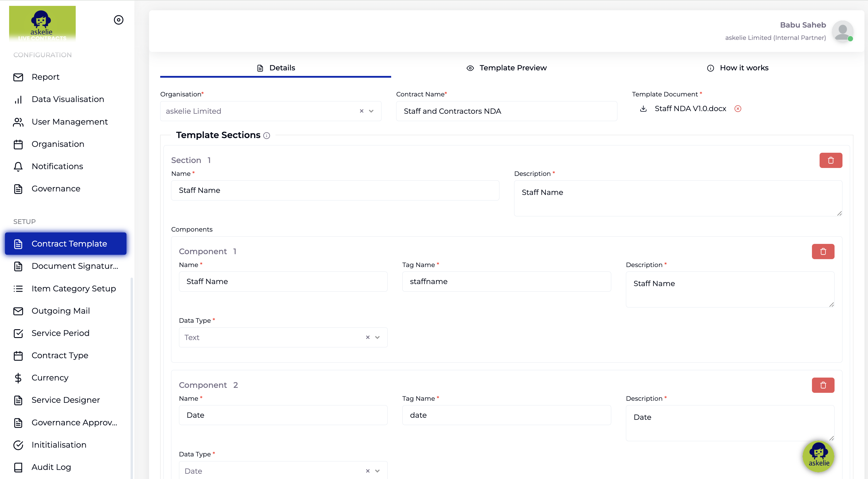Click the Service Period checkbox icon
The image size is (868, 479).
(18, 333)
